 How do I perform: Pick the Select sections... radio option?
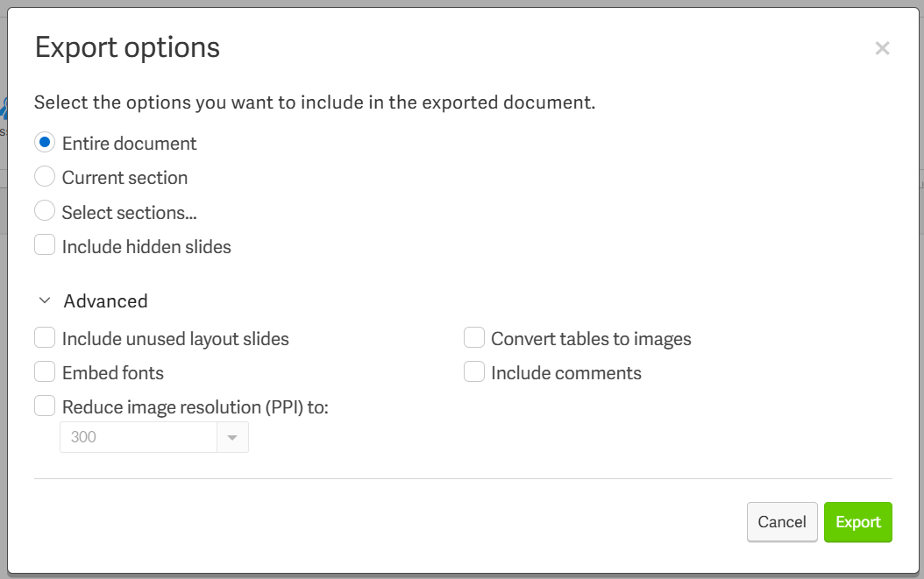45,211
